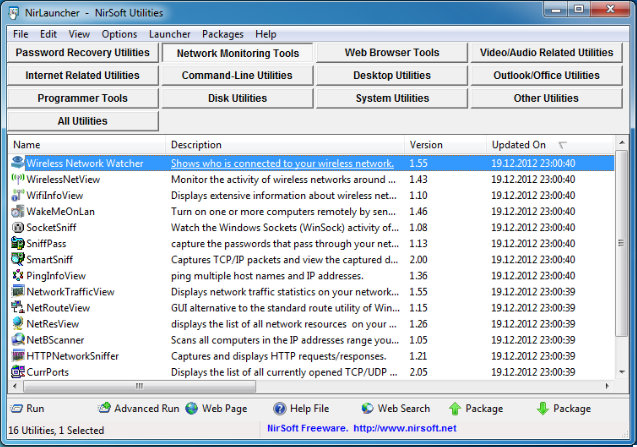Click the Web Search globe icon
Viewport: 637px width, 447px height.
tap(367, 408)
